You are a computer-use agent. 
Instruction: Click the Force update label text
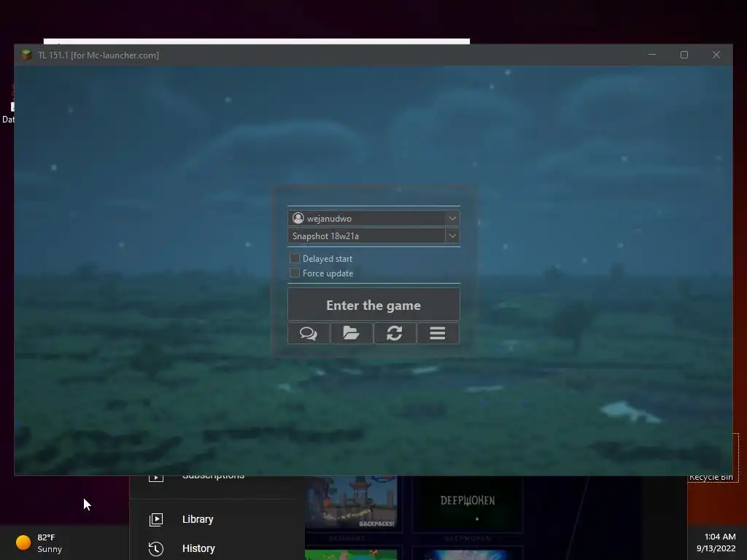(328, 273)
